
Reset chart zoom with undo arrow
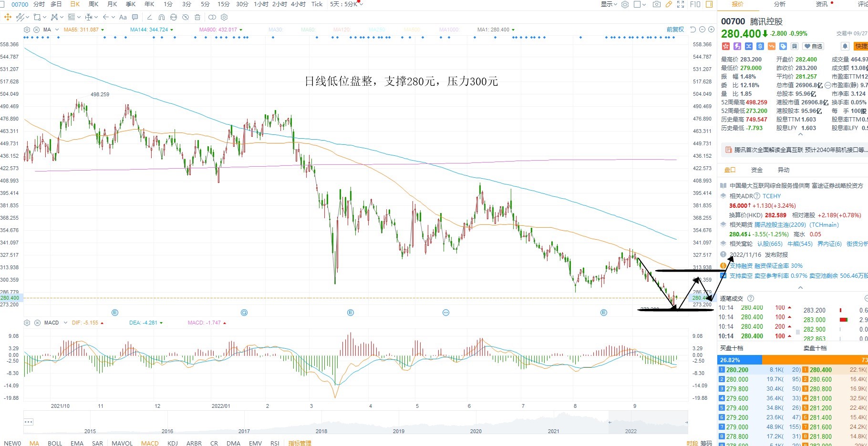[x=693, y=30]
